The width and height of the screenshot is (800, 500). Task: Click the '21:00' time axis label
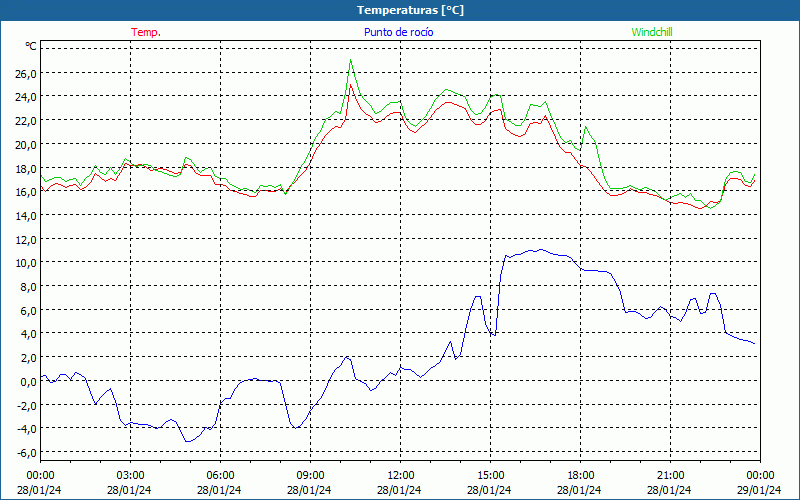click(670, 476)
